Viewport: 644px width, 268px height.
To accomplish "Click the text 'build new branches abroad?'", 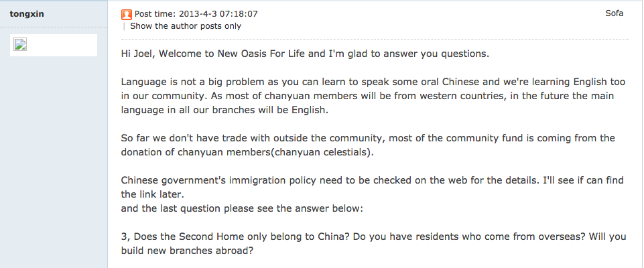I will [x=187, y=251].
